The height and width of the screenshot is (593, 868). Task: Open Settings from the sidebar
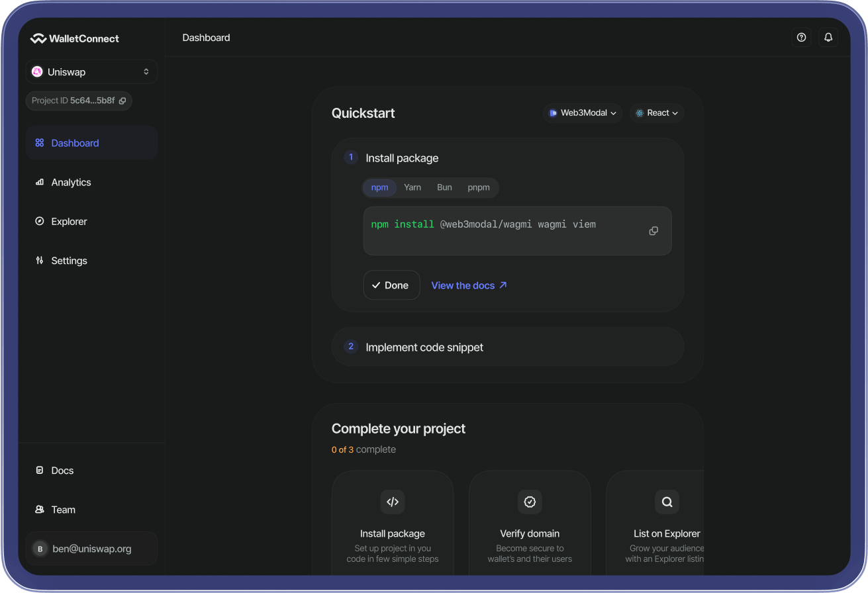pos(69,260)
